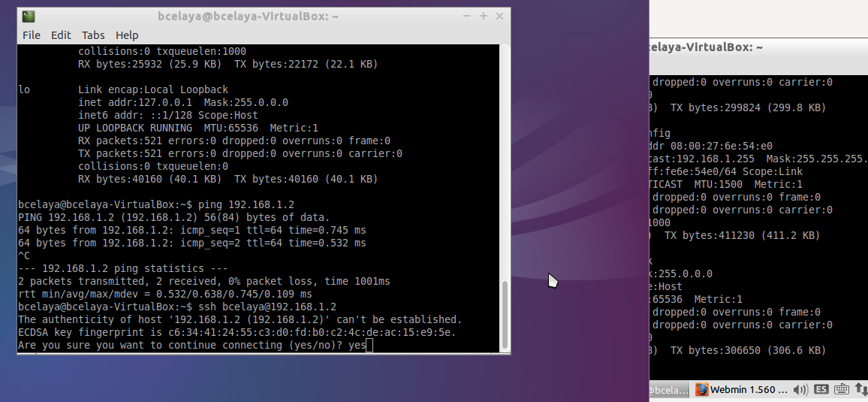Click 'TX bytes:411230' in the right terminal

(x=742, y=235)
